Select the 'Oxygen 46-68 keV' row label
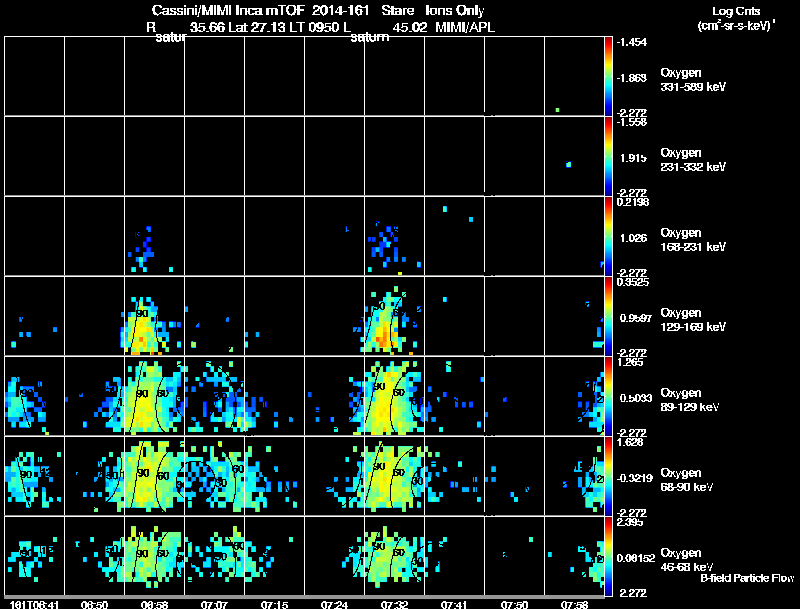800x609 pixels. click(x=687, y=560)
